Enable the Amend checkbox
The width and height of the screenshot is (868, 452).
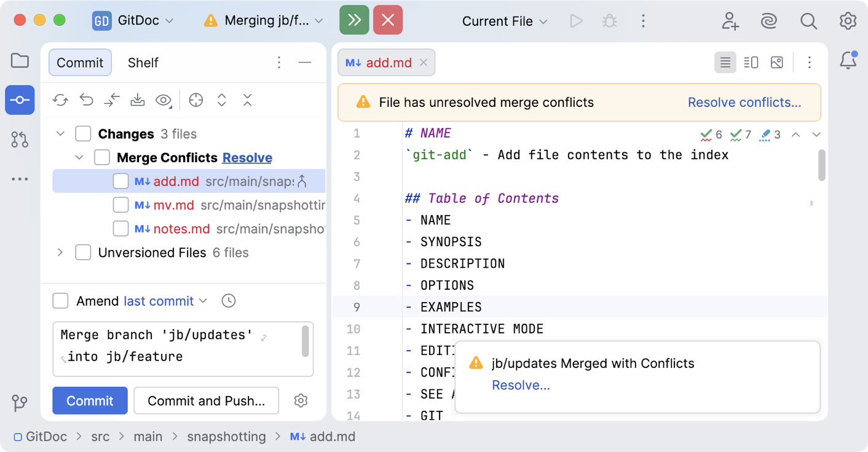pyautogui.click(x=60, y=301)
